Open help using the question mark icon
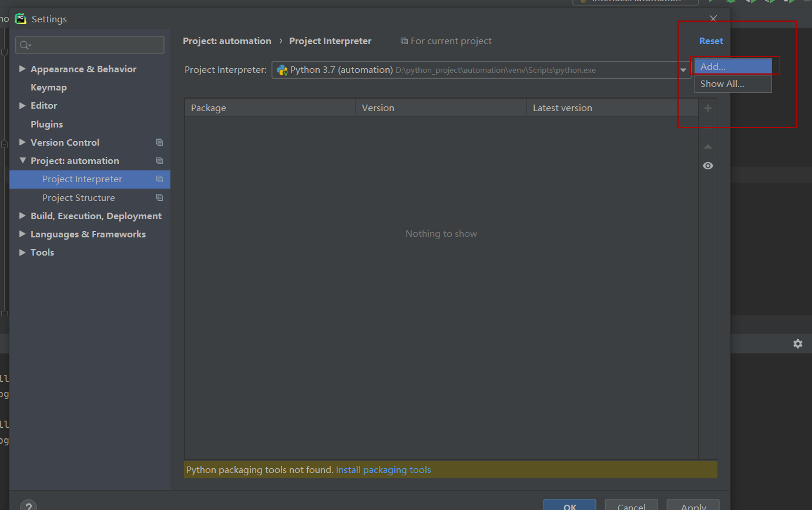Image resolution: width=812 pixels, height=510 pixels. click(x=28, y=504)
